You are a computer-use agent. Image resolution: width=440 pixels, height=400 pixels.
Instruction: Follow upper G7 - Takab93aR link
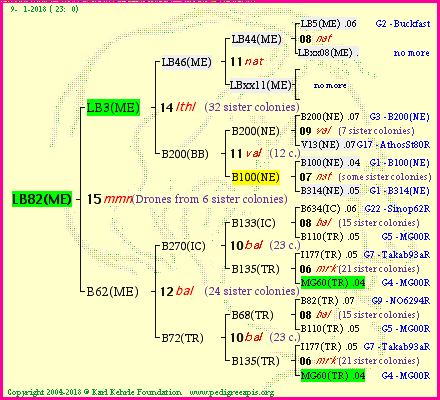coord(397,255)
